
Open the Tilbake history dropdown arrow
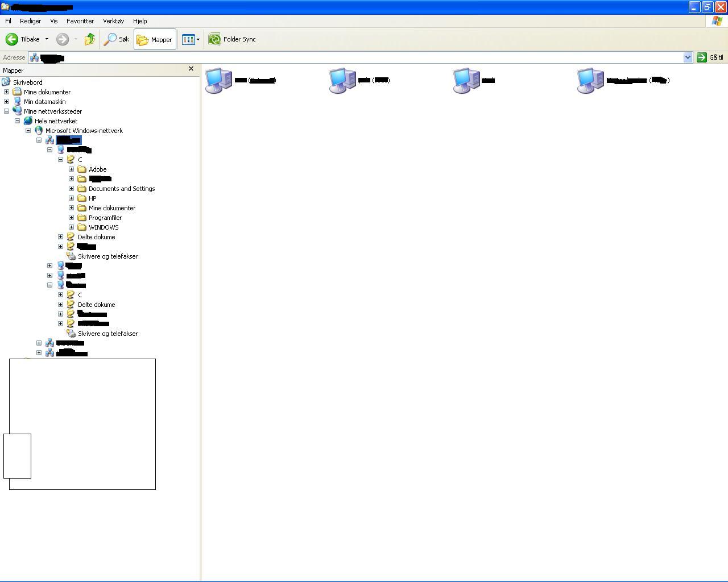coord(47,39)
